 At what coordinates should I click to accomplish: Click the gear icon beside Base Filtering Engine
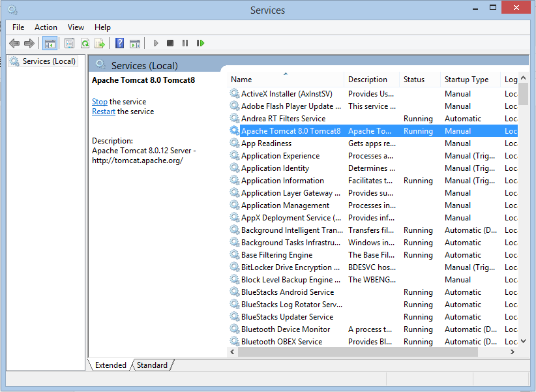pos(235,254)
